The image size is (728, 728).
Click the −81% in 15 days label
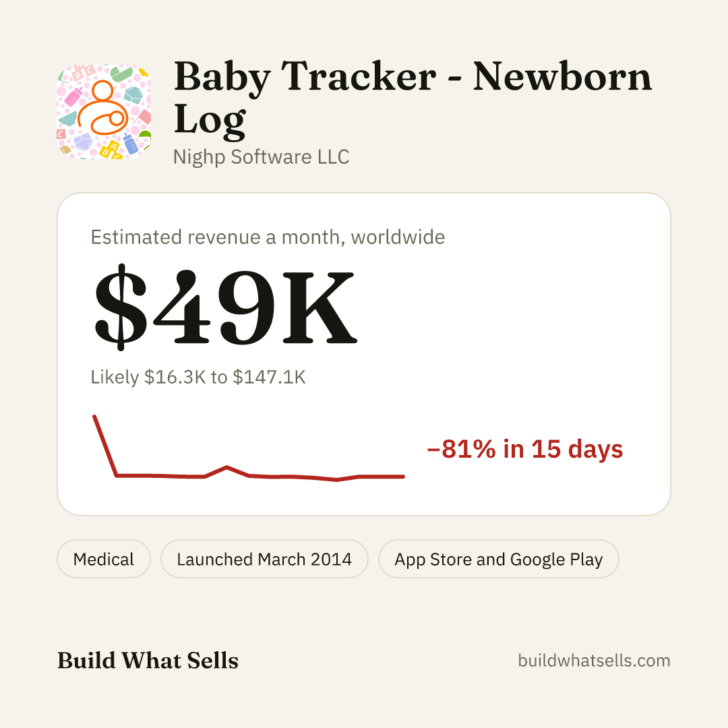(x=524, y=449)
